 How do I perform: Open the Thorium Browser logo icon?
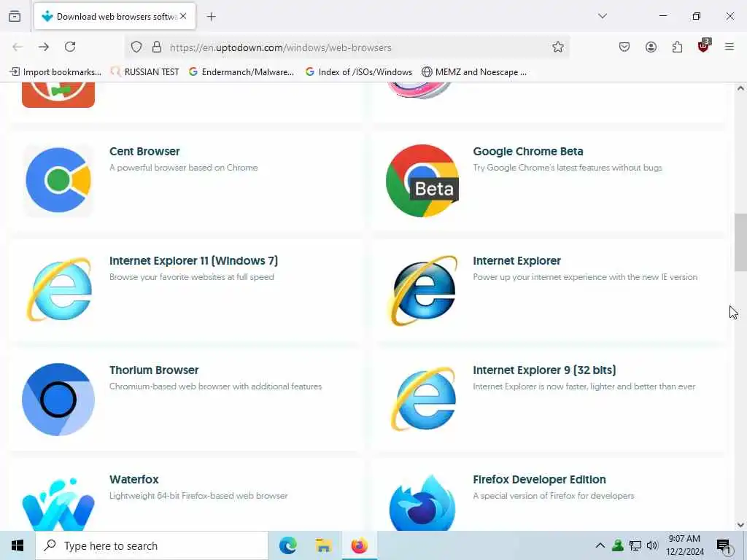(58, 400)
